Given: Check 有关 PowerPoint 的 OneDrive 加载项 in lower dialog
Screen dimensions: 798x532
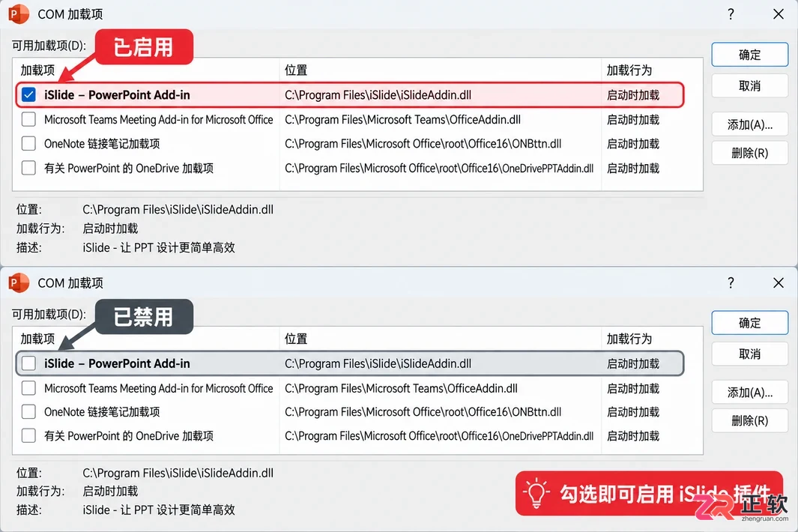Looking at the screenshot, I should coord(28,436).
